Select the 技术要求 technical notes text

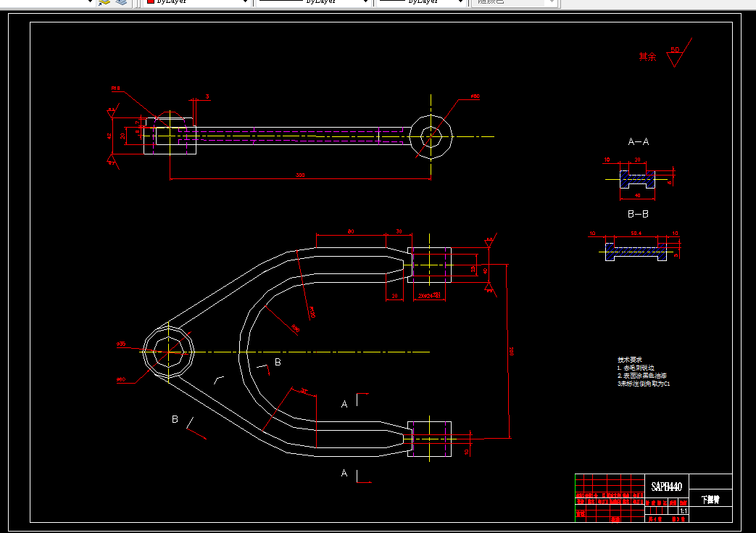coord(644,371)
